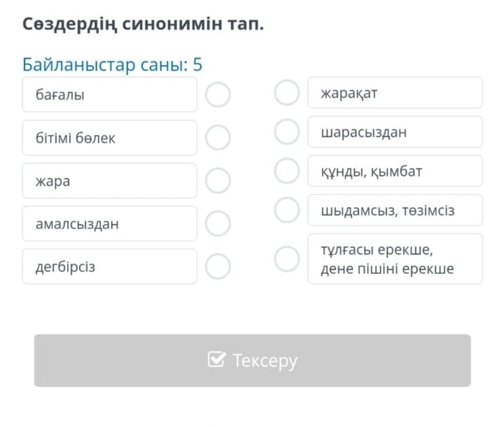Click the radio circle next to бағалы
504x427 pixels.
(218, 95)
